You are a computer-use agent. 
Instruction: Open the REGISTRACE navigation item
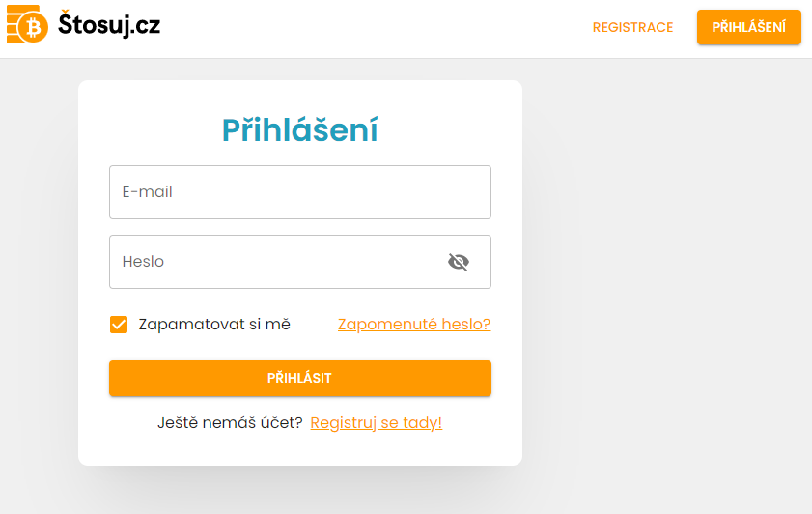click(x=632, y=27)
